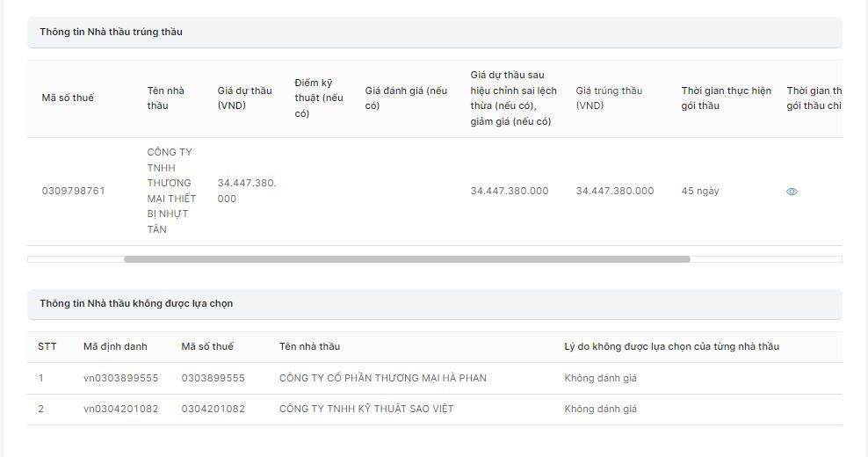Image resolution: width=868 pixels, height=457 pixels.
Task: Select the 'Mã định danh' column header
Action: click(x=115, y=346)
